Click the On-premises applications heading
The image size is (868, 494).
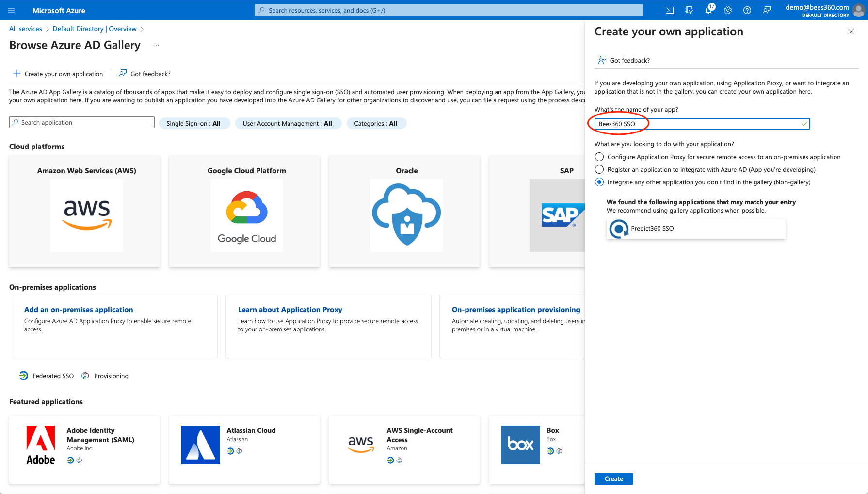coord(52,287)
